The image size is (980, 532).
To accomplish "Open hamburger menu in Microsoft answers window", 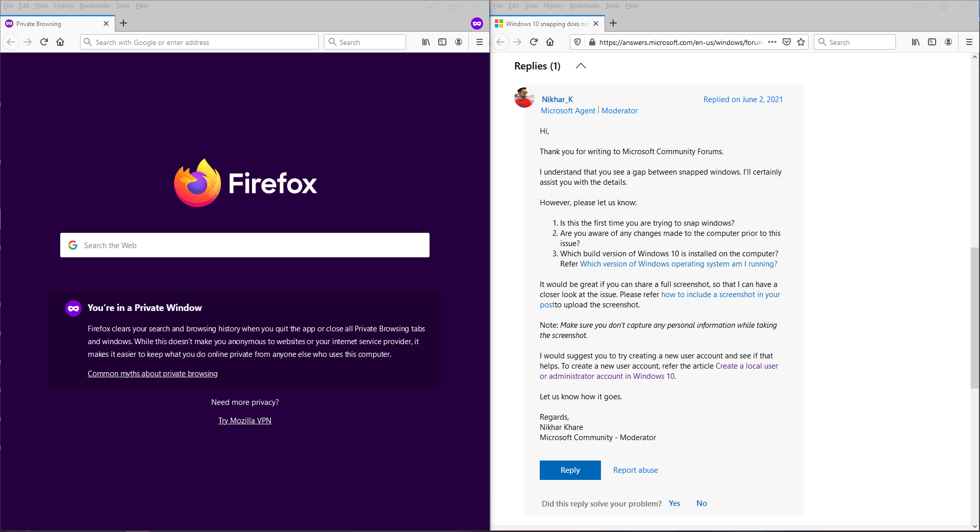I will tap(969, 42).
